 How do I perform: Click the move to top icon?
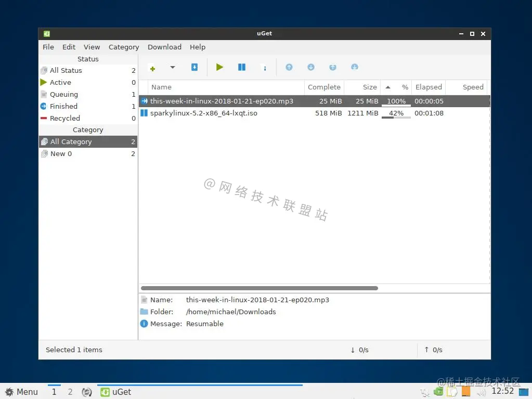pos(333,67)
